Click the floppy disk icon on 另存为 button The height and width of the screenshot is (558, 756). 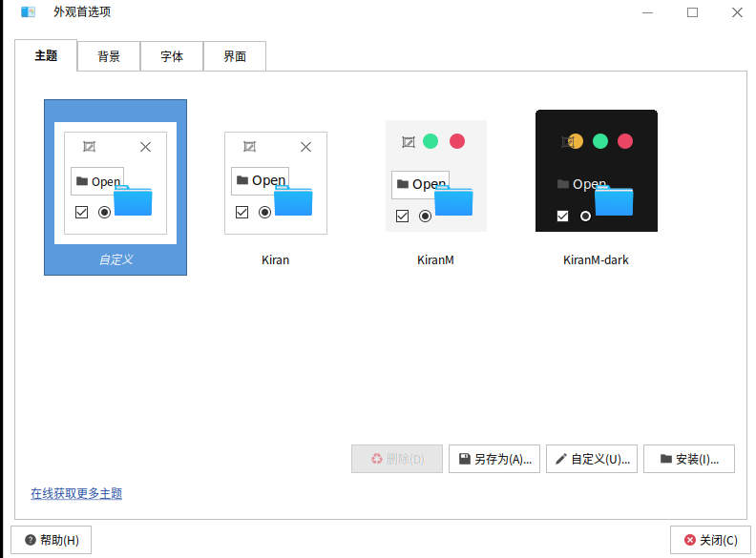point(464,459)
